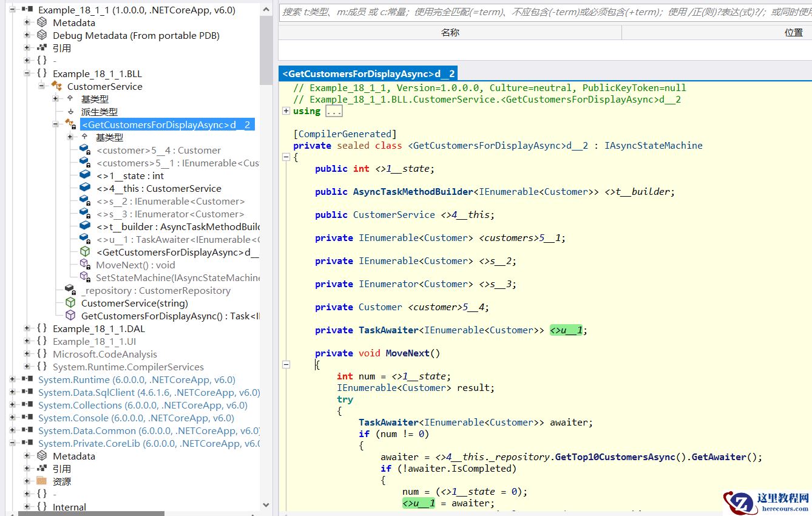Collapse the Example_18_1_1.BLL namespace node

pyautogui.click(x=27, y=73)
